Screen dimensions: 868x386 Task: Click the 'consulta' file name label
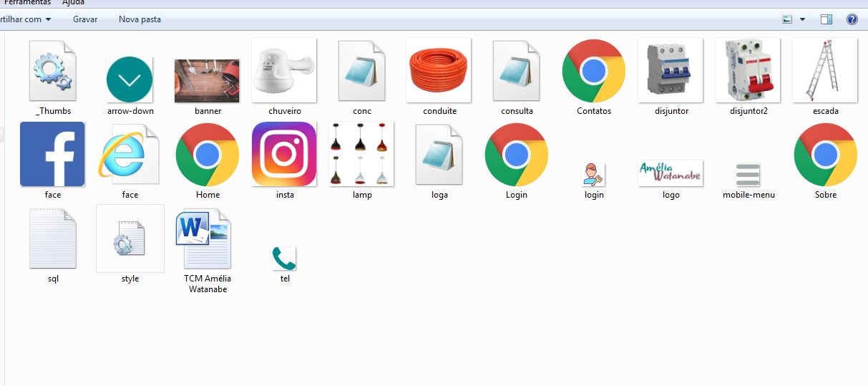(517, 111)
